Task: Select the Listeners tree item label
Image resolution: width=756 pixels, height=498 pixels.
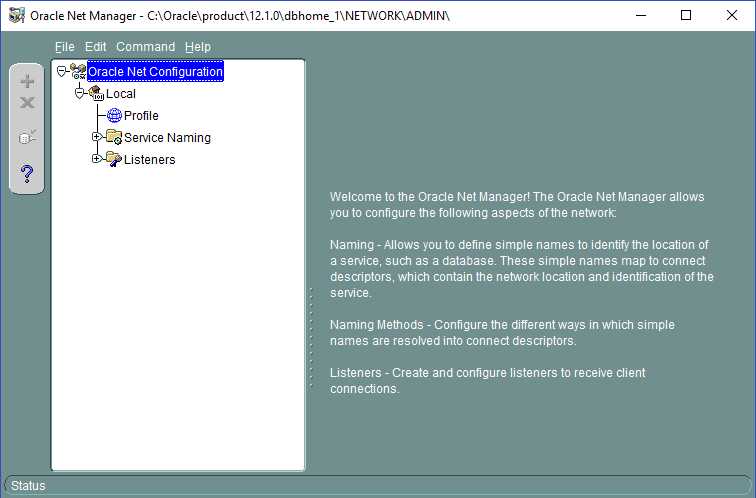Action: click(x=149, y=160)
